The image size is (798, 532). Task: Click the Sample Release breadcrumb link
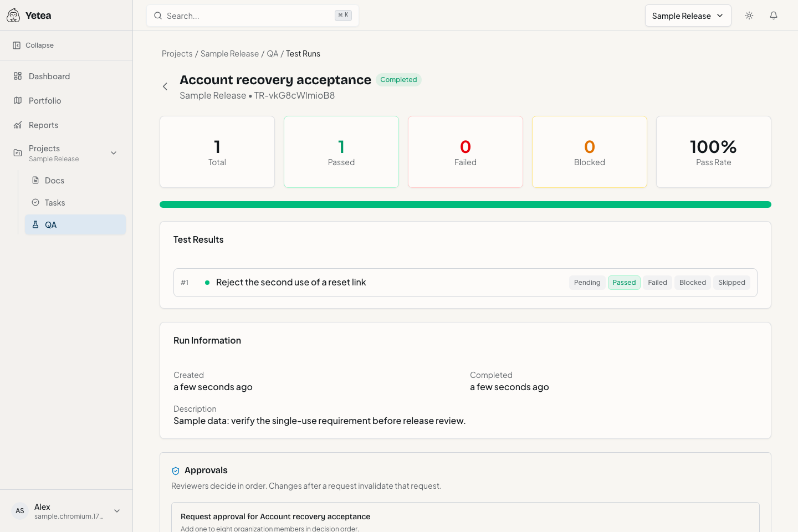pos(229,54)
